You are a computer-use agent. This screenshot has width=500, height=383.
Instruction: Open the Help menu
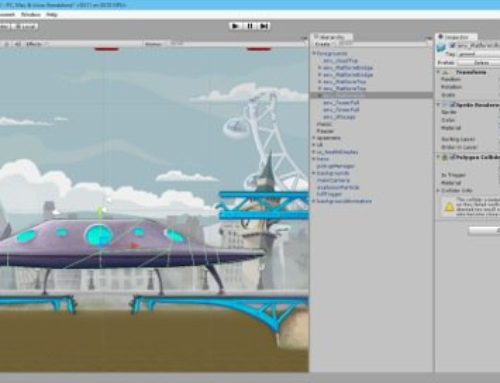pos(52,15)
